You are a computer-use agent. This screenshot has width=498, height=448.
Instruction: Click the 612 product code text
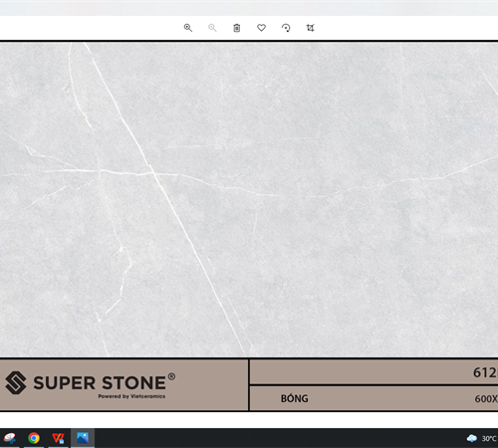(485, 372)
